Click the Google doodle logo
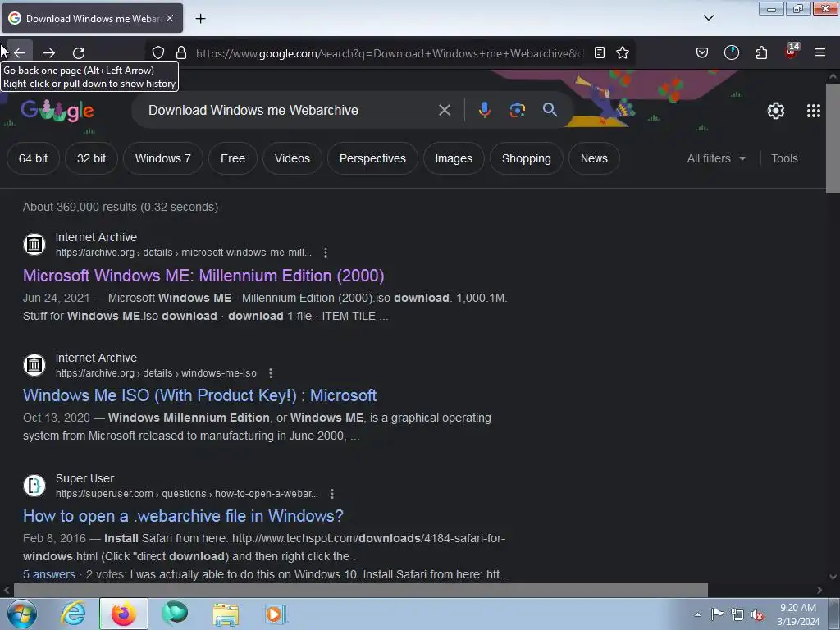Viewport: 840px width, 630px height. point(57,111)
